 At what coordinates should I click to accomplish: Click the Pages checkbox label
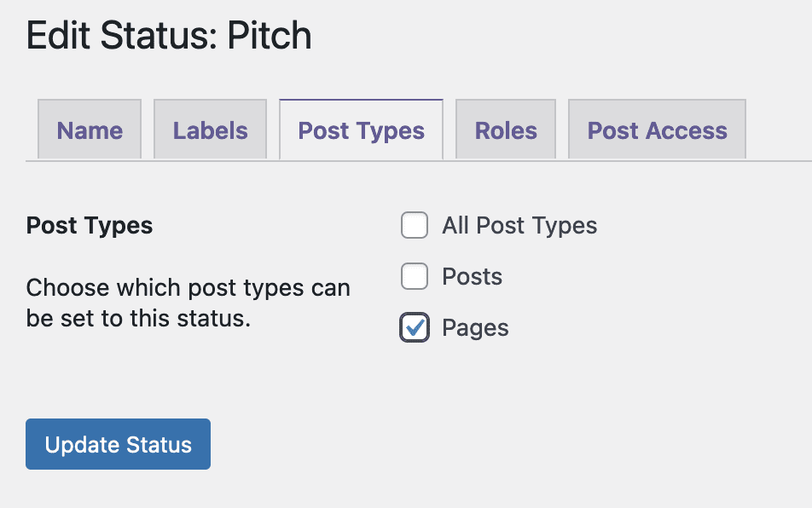tap(474, 327)
